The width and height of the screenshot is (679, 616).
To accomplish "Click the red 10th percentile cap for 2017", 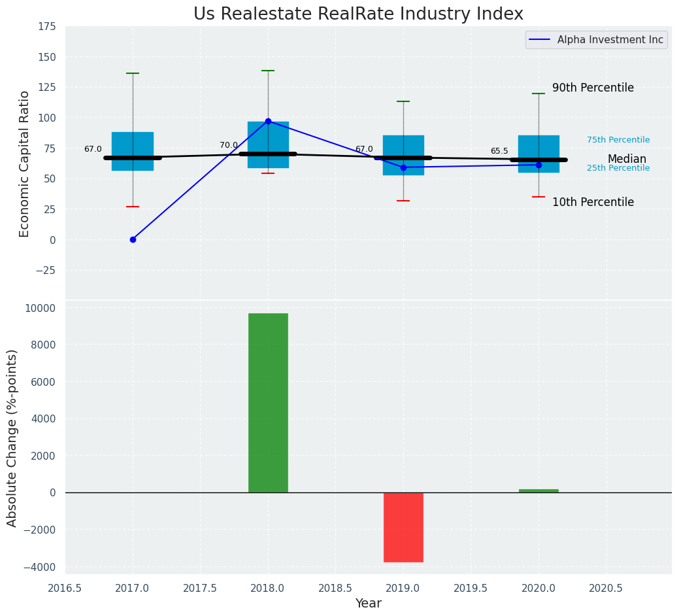I will coord(133,207).
